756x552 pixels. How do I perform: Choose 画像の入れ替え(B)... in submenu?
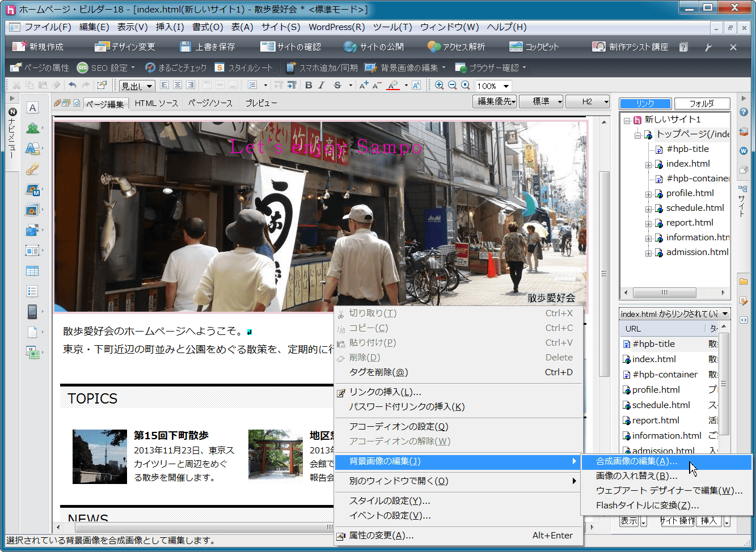point(666,476)
